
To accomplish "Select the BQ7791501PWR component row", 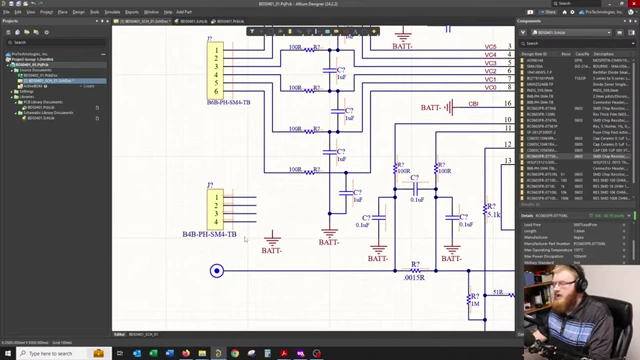I will [x=576, y=78].
